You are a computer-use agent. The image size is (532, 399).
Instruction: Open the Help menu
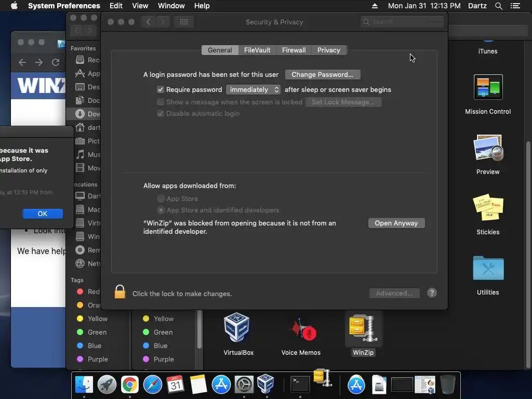click(202, 6)
